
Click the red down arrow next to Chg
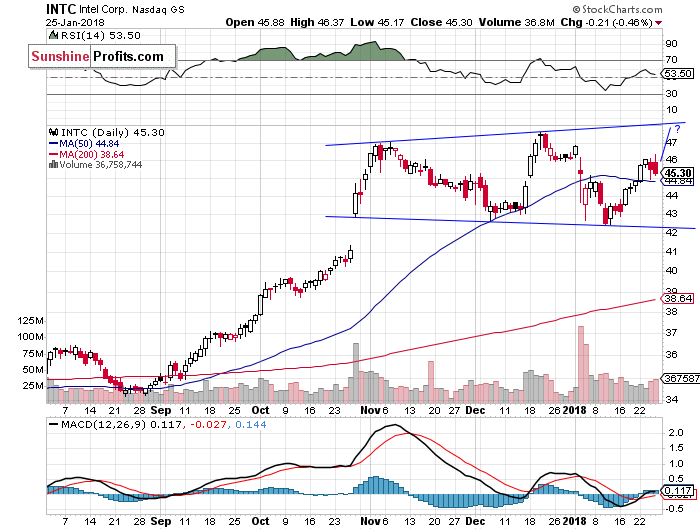(659, 23)
